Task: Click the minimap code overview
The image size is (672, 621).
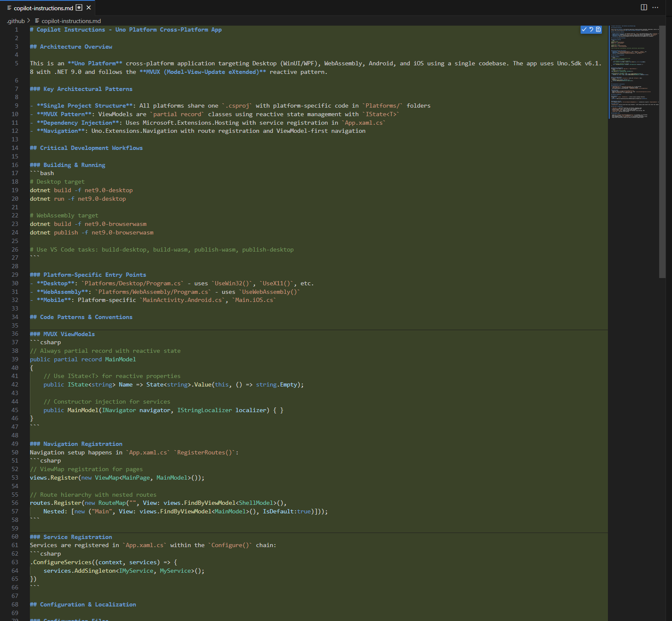Action: [634, 73]
